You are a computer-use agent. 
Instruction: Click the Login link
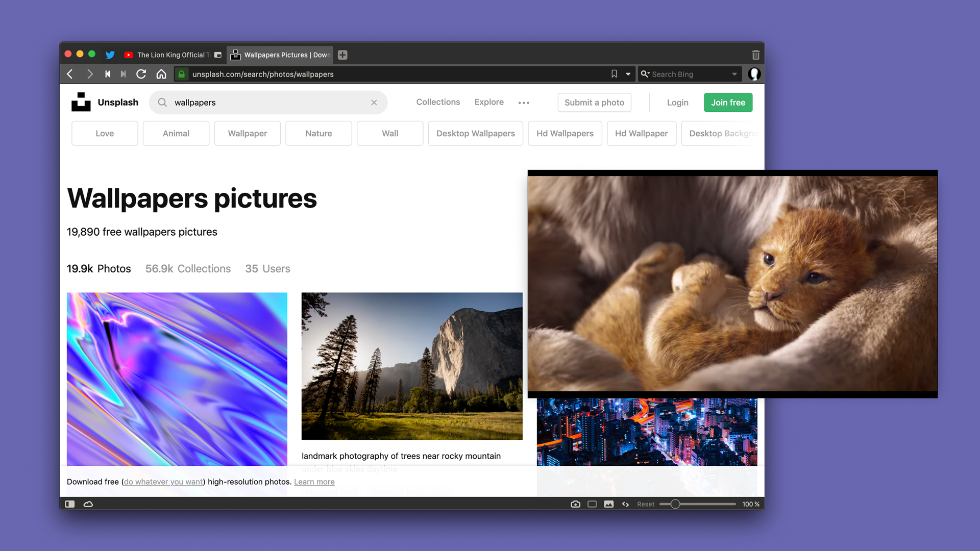(677, 103)
